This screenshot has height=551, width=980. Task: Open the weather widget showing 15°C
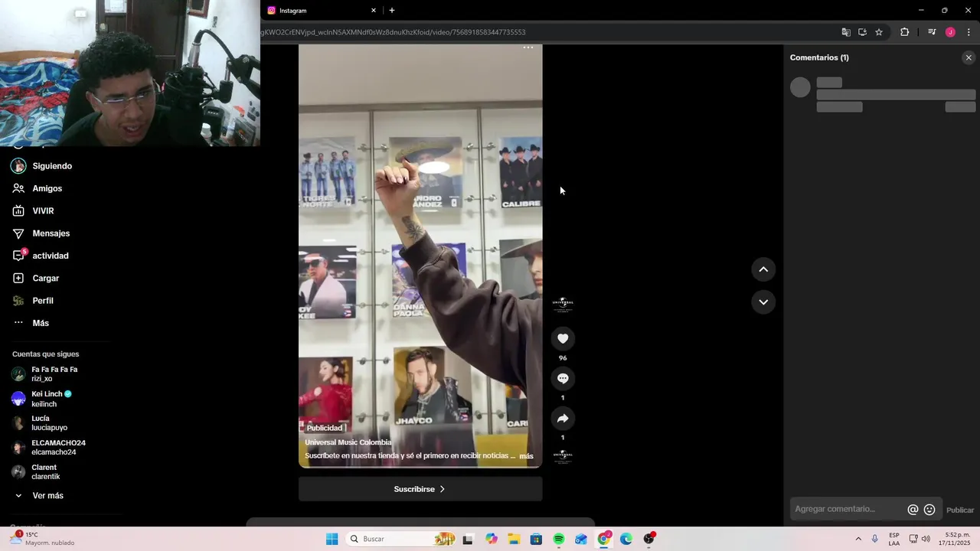(43, 539)
